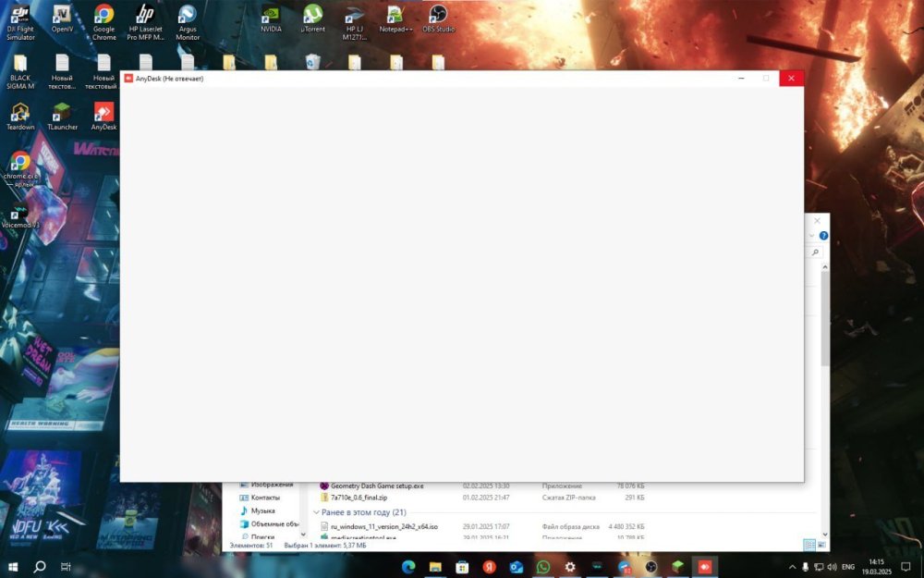Image resolution: width=924 pixels, height=578 pixels.
Task: Switch Explorer to large thumbnails view
Action: coord(821,545)
